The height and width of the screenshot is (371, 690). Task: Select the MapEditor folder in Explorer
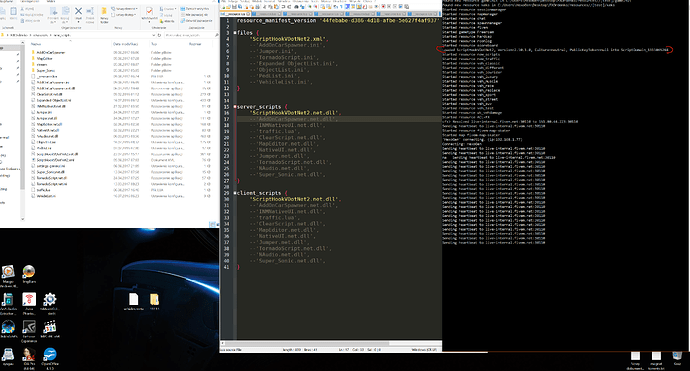[44, 59]
